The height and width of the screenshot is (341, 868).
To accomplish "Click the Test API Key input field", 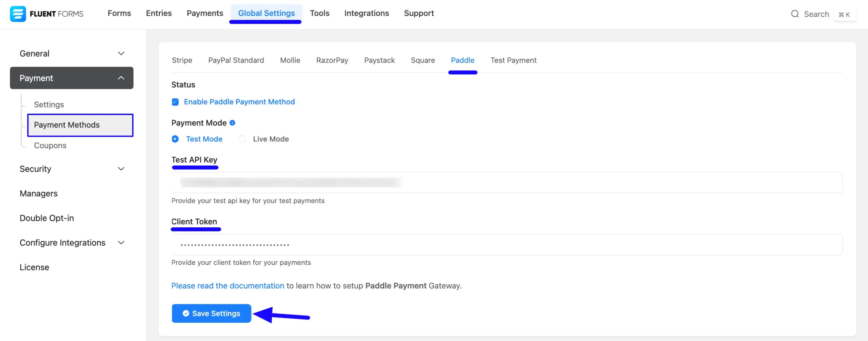I will coord(507,183).
